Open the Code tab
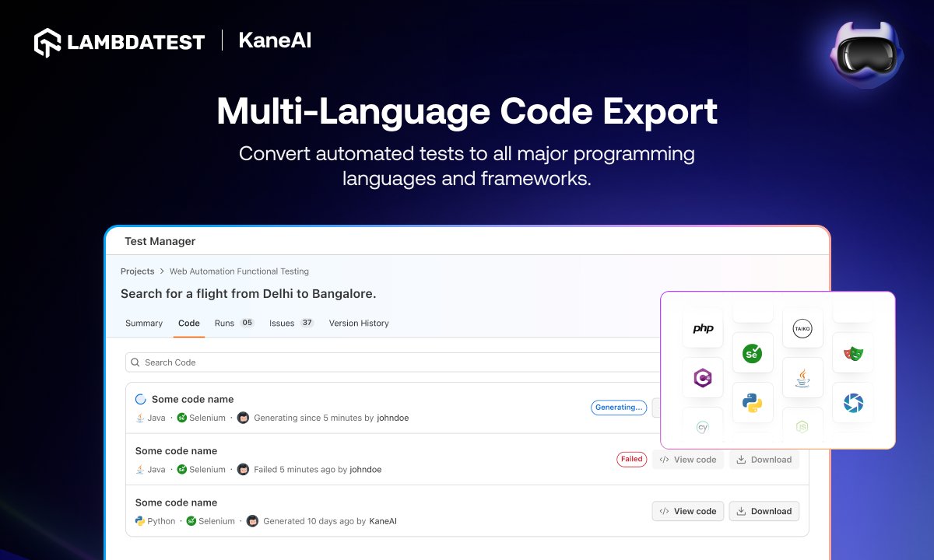Screen dimensions: 934x560 click(x=189, y=323)
